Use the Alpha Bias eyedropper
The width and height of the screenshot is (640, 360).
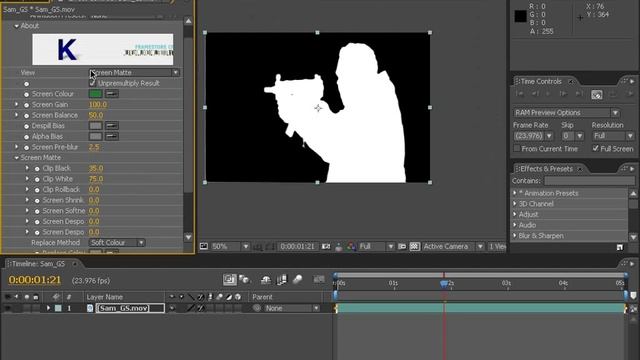click(x=112, y=136)
